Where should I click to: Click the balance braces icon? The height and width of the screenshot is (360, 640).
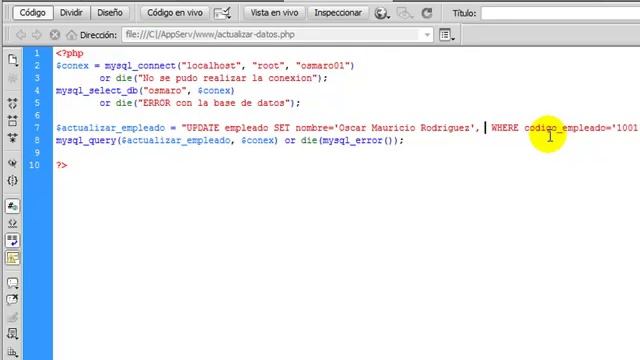pos(13,180)
